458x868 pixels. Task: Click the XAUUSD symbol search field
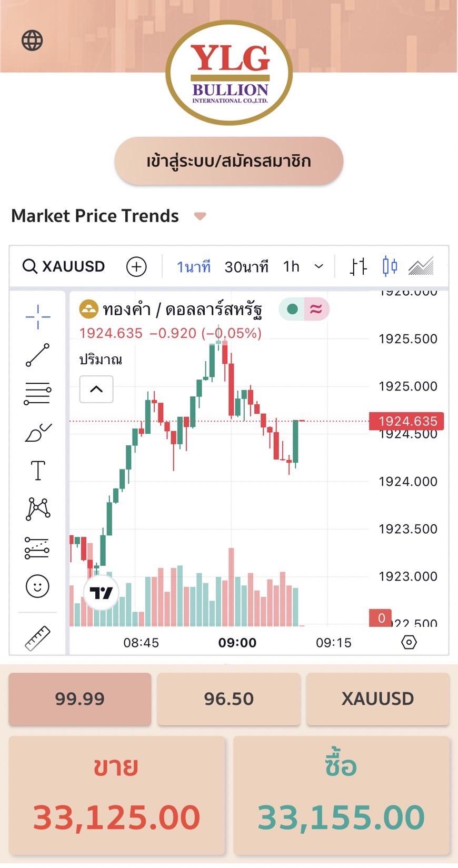64,266
